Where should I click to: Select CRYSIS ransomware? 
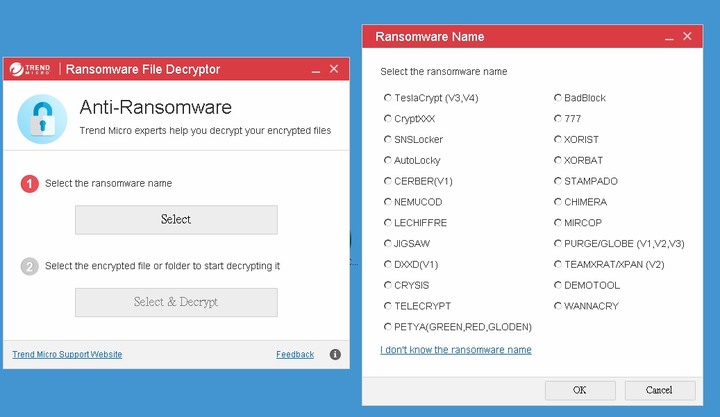pos(388,285)
